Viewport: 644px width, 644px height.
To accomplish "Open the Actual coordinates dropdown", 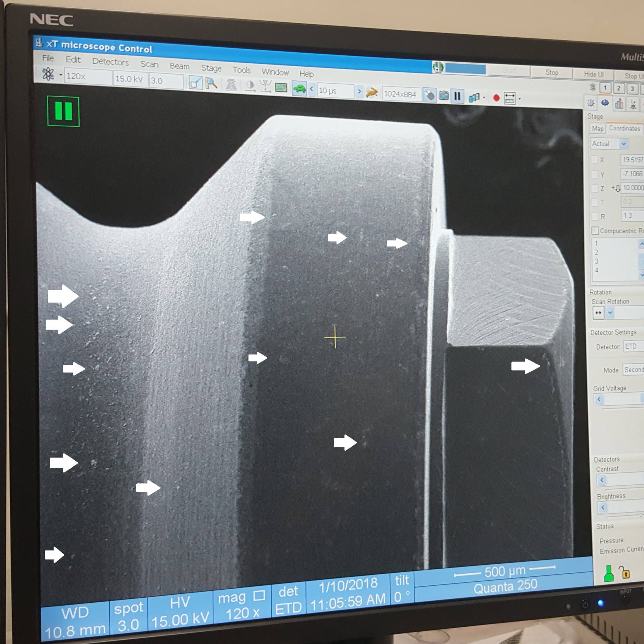I will click(623, 144).
